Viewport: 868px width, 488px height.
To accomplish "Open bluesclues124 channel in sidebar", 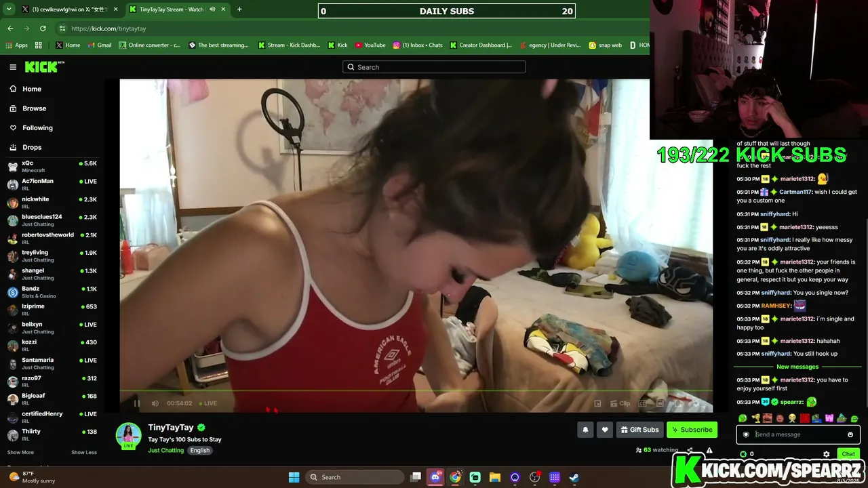I will [52, 220].
